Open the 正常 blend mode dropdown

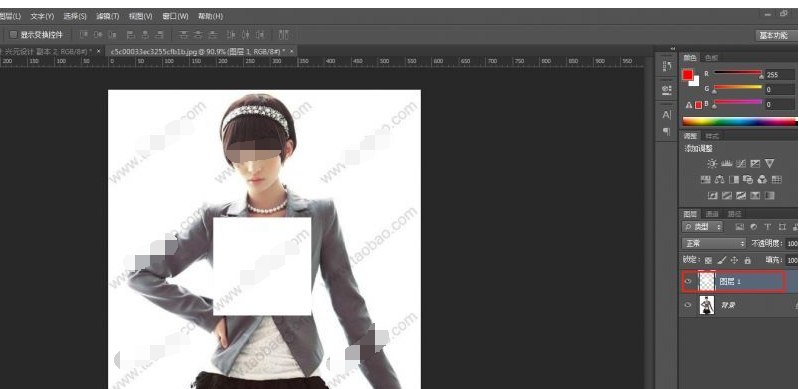pyautogui.click(x=713, y=243)
